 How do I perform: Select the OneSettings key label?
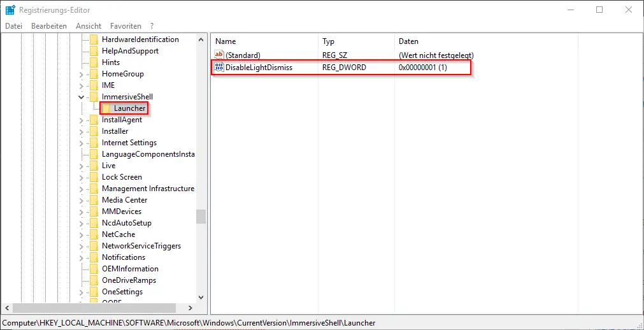pyautogui.click(x=122, y=292)
